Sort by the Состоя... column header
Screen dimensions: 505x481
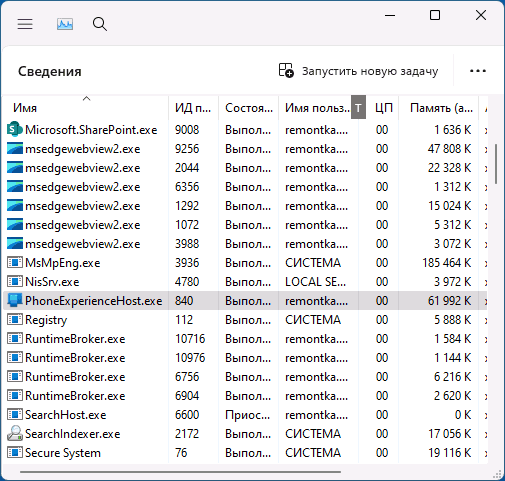249,108
